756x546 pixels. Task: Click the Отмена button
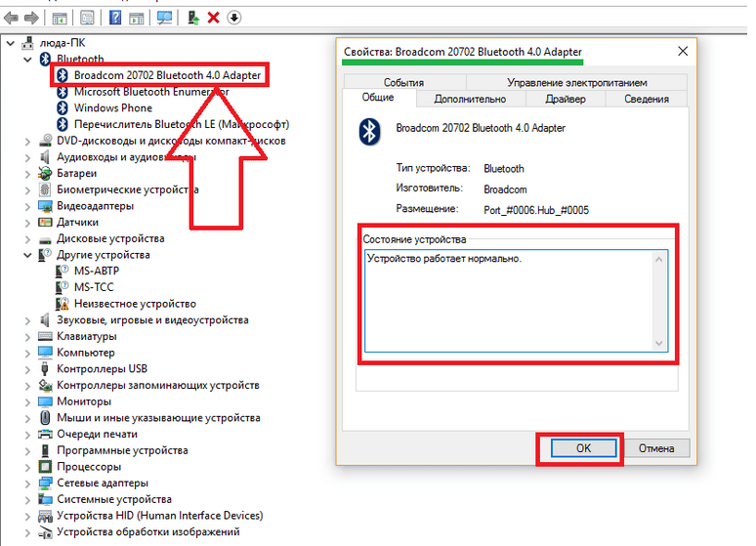tap(656, 449)
